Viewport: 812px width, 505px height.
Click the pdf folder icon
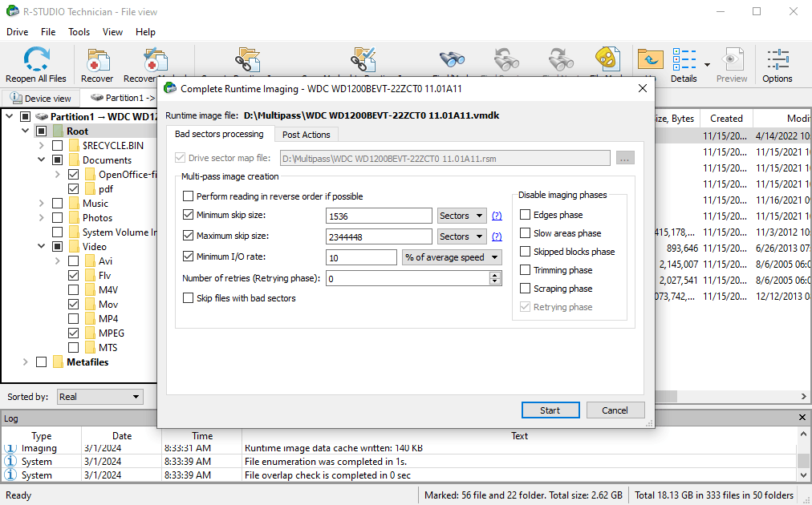(90, 189)
